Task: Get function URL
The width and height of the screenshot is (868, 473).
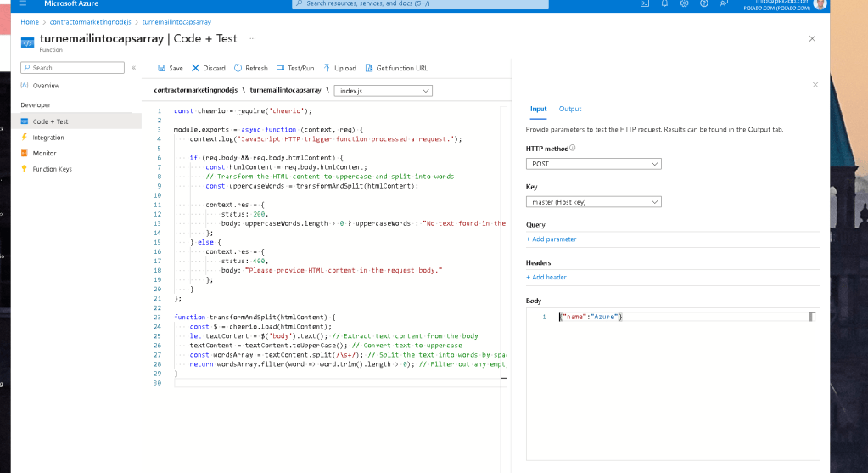Action: [x=396, y=68]
